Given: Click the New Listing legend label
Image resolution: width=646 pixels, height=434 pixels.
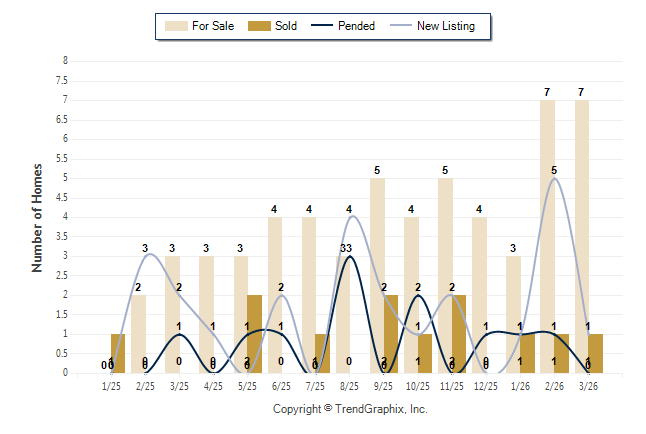Looking at the screenshot, I should click(x=445, y=26).
